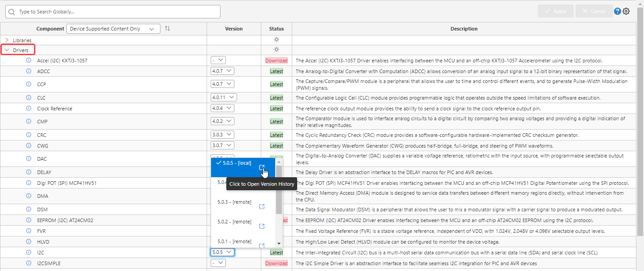This screenshot has height=271, width=644.
Task: Click the component sort arrows icon
Action: point(167,29)
